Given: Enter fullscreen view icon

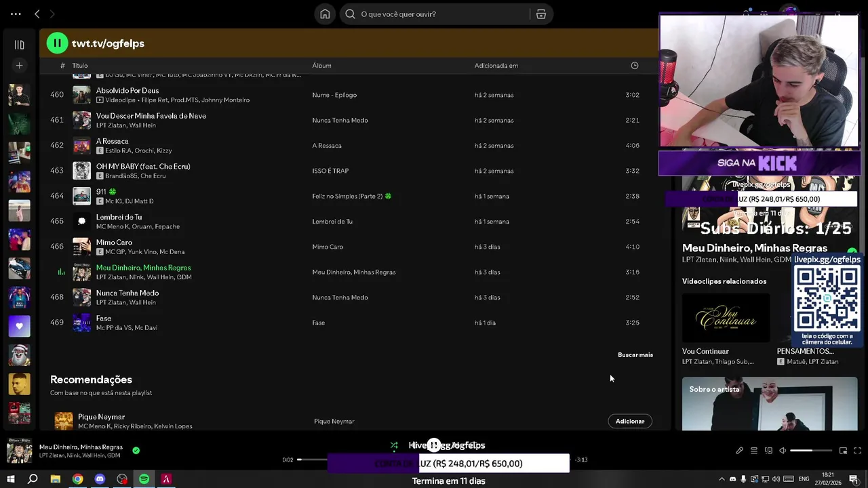Looking at the screenshot, I should [857, 451].
